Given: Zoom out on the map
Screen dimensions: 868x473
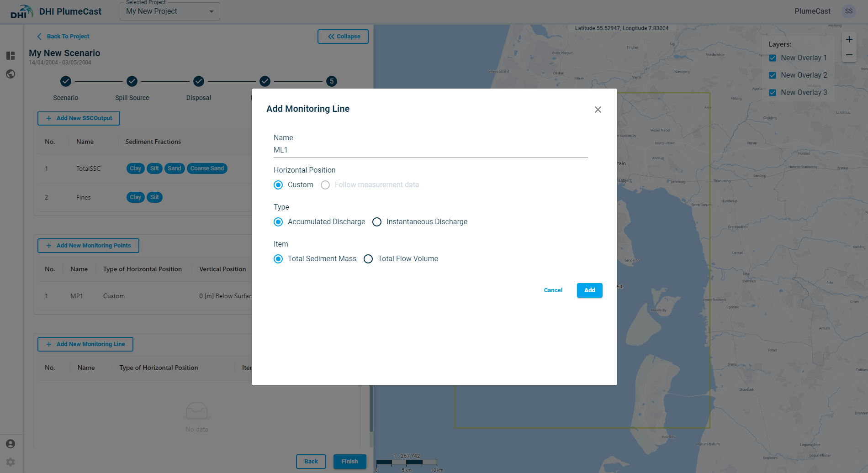Looking at the screenshot, I should pos(849,55).
